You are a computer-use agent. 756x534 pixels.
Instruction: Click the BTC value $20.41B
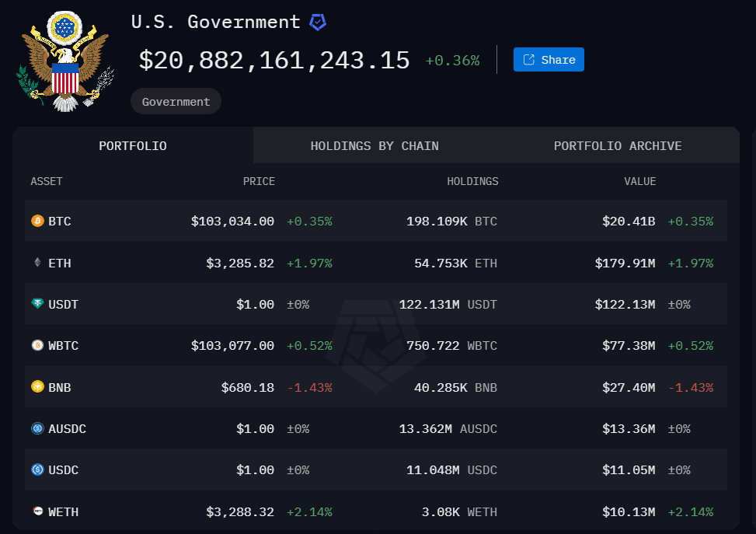coord(629,222)
